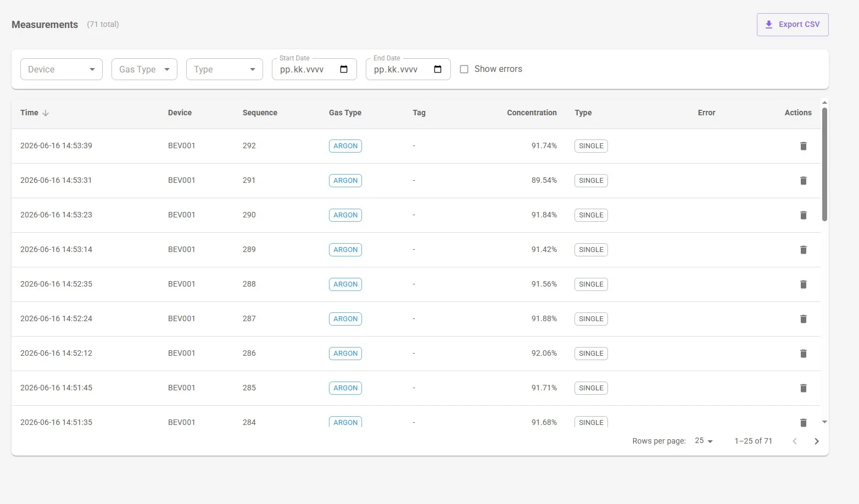
Task: Open Start Date calendar picker icon
Action: (x=344, y=69)
